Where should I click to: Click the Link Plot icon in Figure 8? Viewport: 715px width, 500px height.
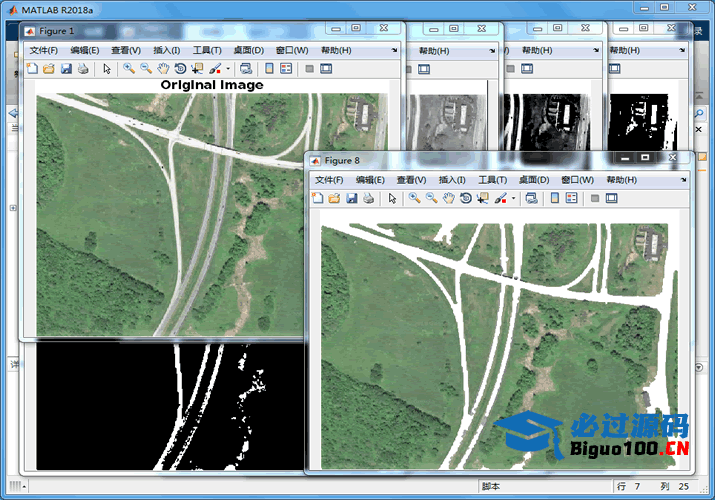point(531,198)
